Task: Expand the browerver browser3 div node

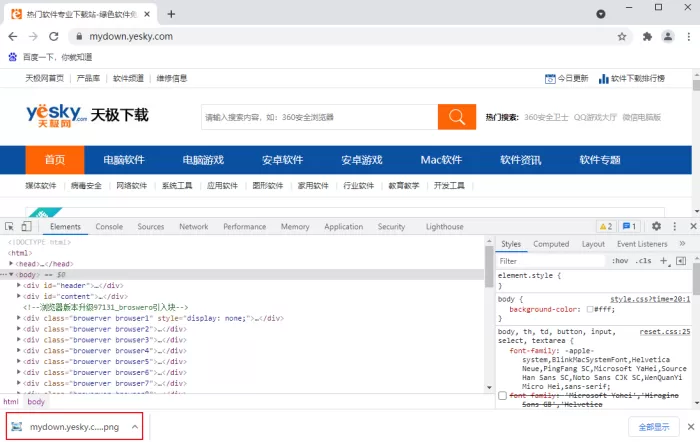Action: coord(19,340)
